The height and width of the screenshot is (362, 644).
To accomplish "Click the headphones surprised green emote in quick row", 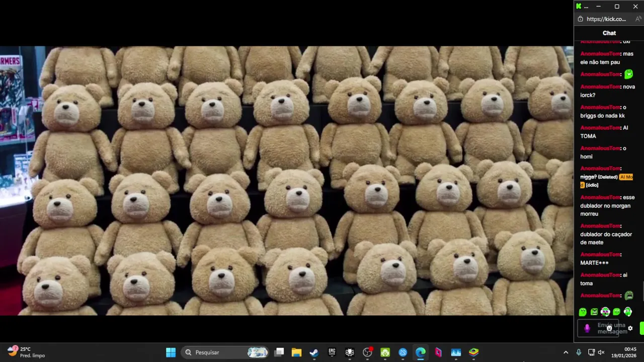I will (605, 312).
